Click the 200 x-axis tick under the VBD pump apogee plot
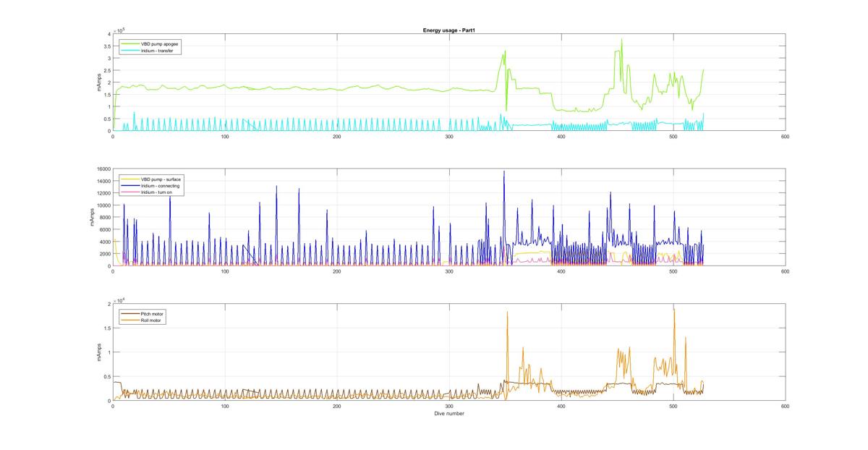 [336, 137]
